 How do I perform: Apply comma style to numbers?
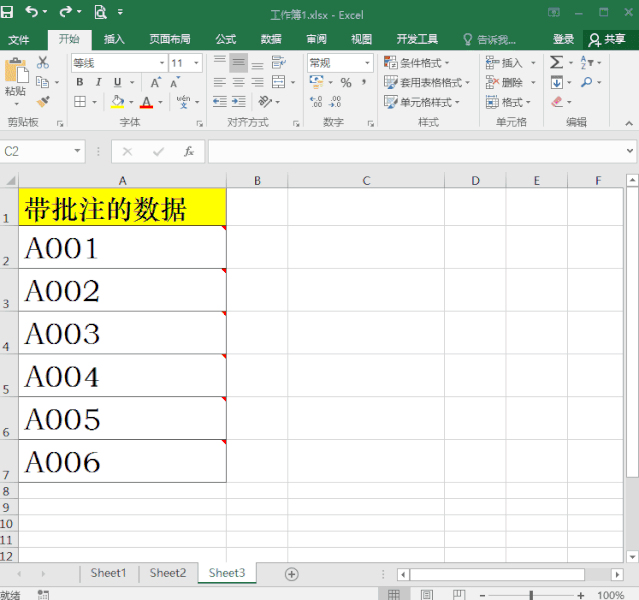click(x=364, y=82)
